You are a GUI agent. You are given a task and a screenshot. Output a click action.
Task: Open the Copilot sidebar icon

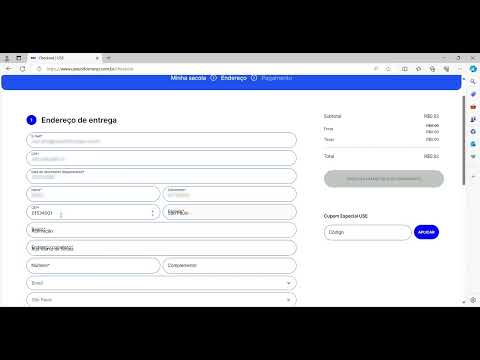coord(473,69)
